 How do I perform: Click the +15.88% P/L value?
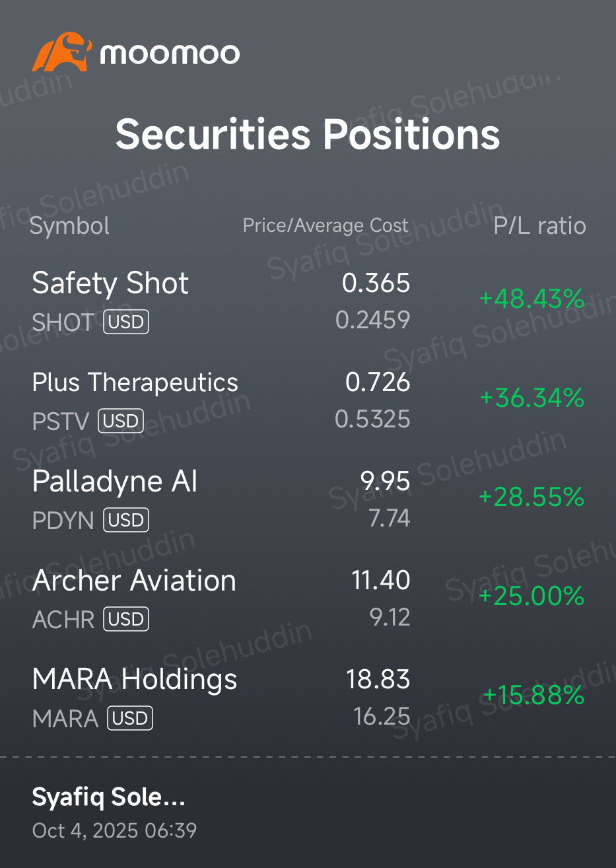(533, 695)
